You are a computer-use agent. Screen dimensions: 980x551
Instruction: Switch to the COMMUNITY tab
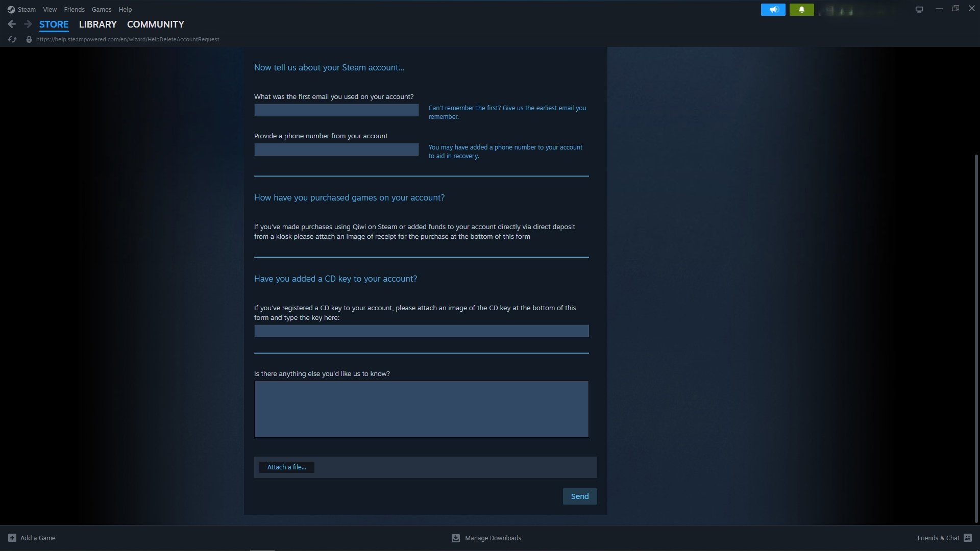point(156,24)
